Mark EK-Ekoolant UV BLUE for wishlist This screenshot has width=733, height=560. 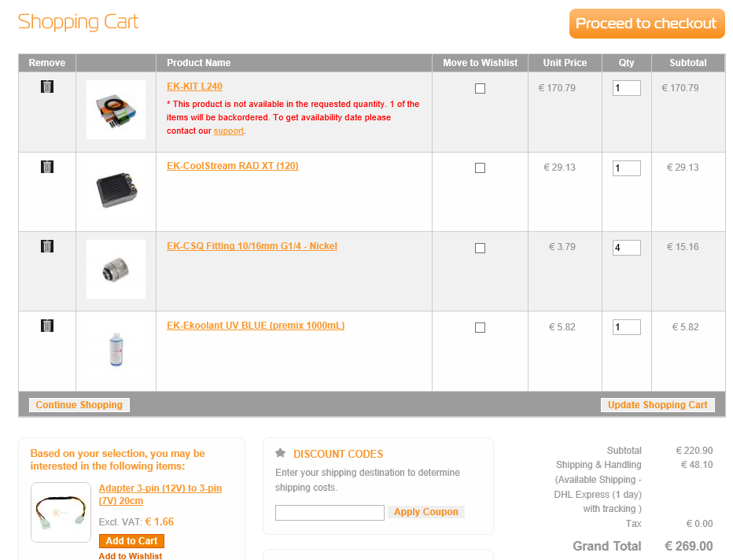[x=480, y=327]
